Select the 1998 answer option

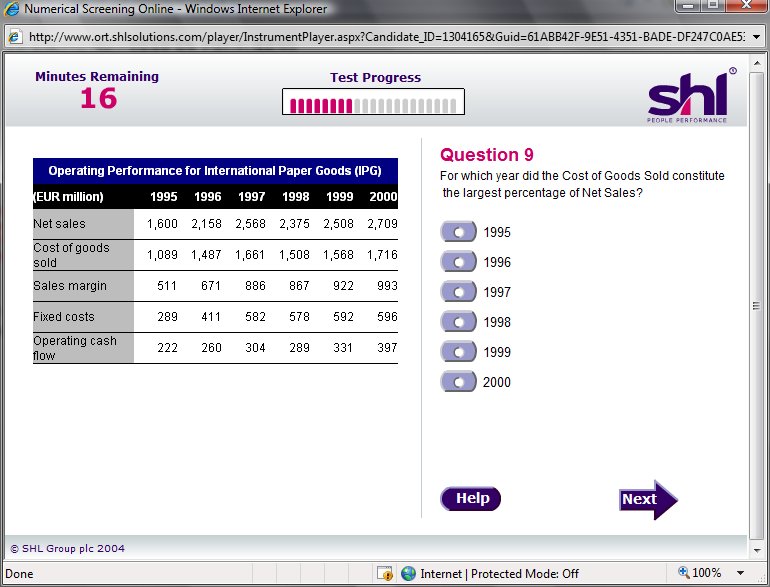pos(458,322)
